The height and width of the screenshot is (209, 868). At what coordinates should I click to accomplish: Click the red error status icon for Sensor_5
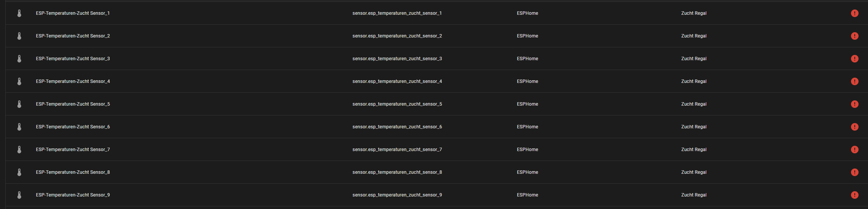pyautogui.click(x=854, y=104)
